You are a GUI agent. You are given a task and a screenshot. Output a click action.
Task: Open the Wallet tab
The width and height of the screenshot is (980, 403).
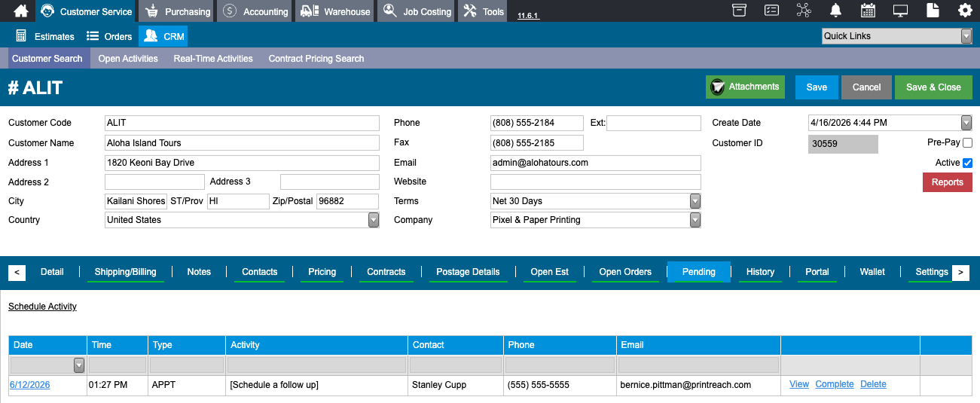tap(872, 272)
